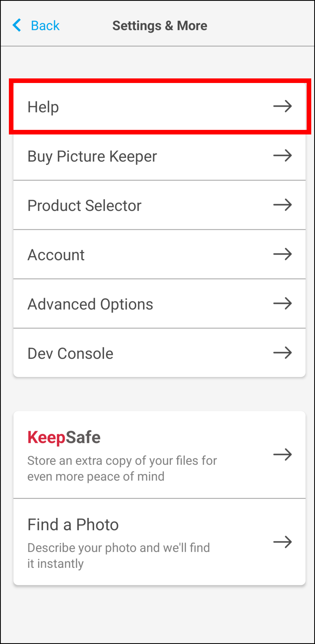The image size is (315, 644).
Task: Click the Find a Photo arrow
Action: click(x=282, y=542)
